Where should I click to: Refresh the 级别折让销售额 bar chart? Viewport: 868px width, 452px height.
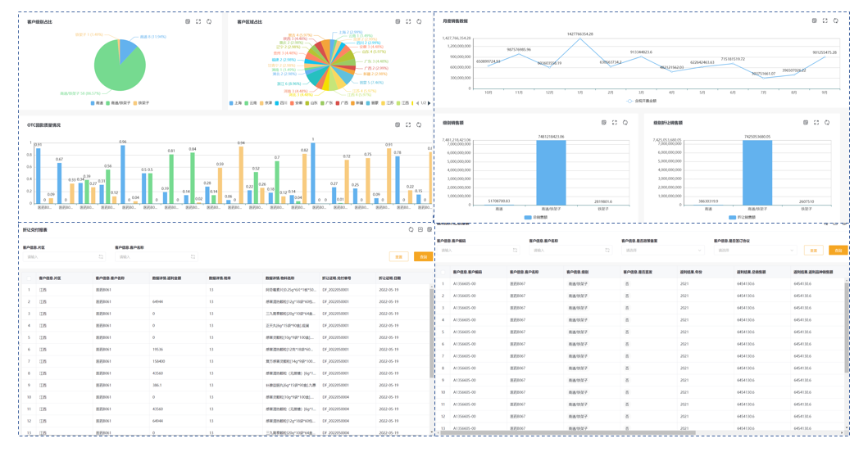point(827,123)
